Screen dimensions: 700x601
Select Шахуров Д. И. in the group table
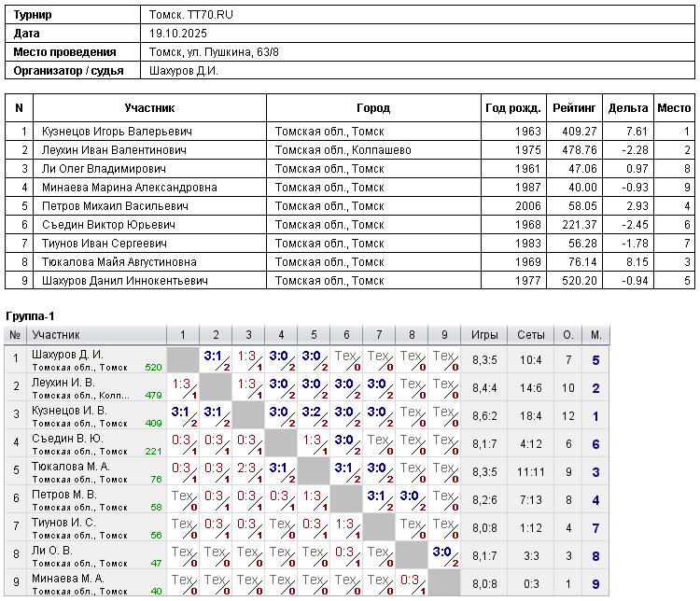tap(67, 355)
